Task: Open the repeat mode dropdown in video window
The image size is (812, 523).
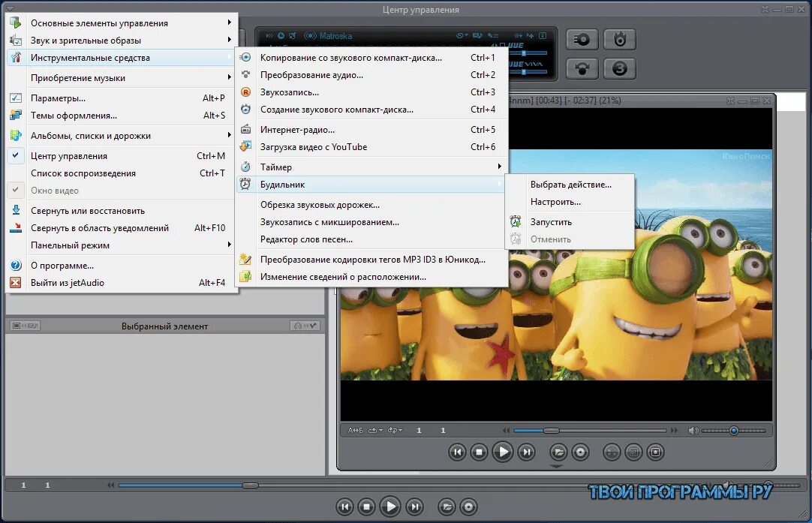Action: [375, 430]
